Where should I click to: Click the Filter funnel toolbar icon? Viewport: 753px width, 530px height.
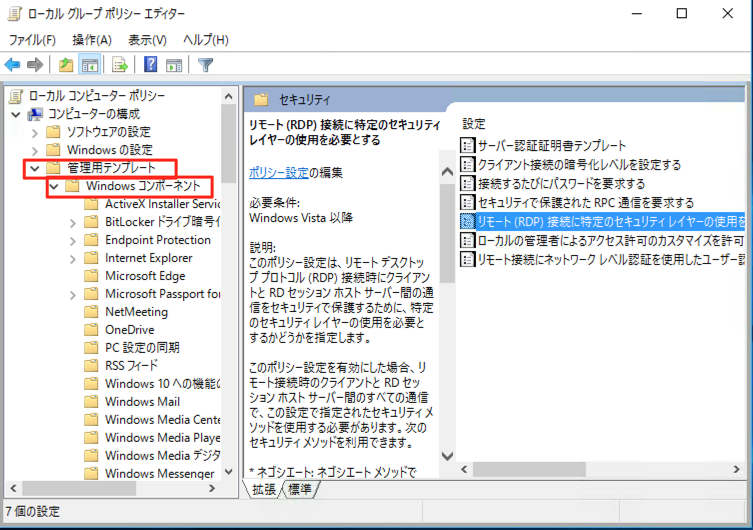(206, 64)
